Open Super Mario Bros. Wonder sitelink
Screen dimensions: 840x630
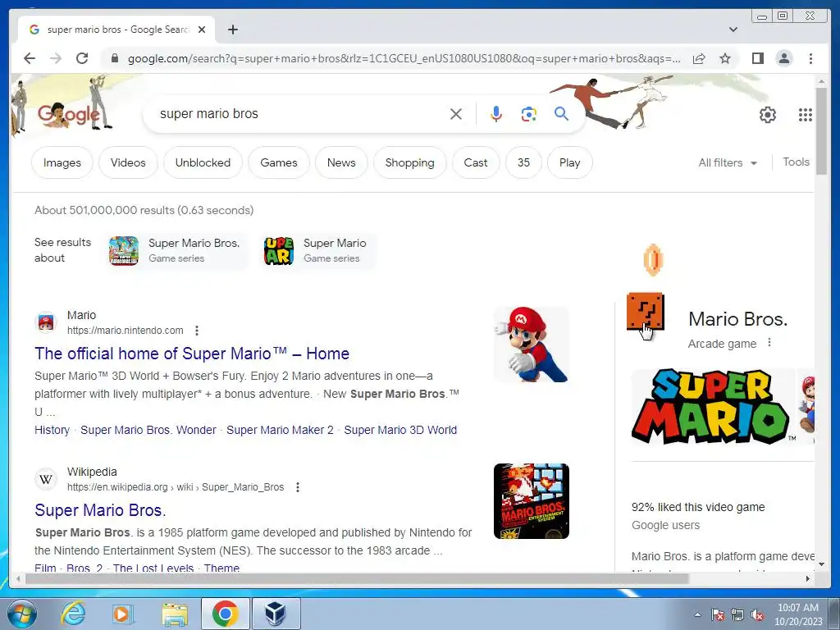(148, 430)
